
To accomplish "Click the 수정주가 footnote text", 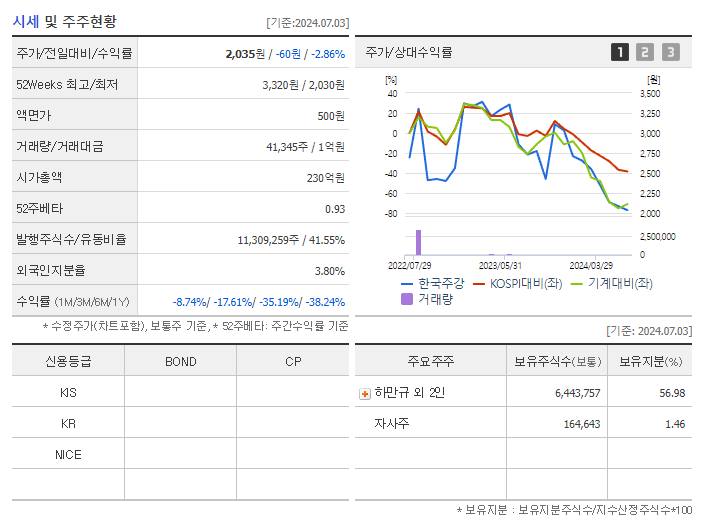I will (x=195, y=326).
